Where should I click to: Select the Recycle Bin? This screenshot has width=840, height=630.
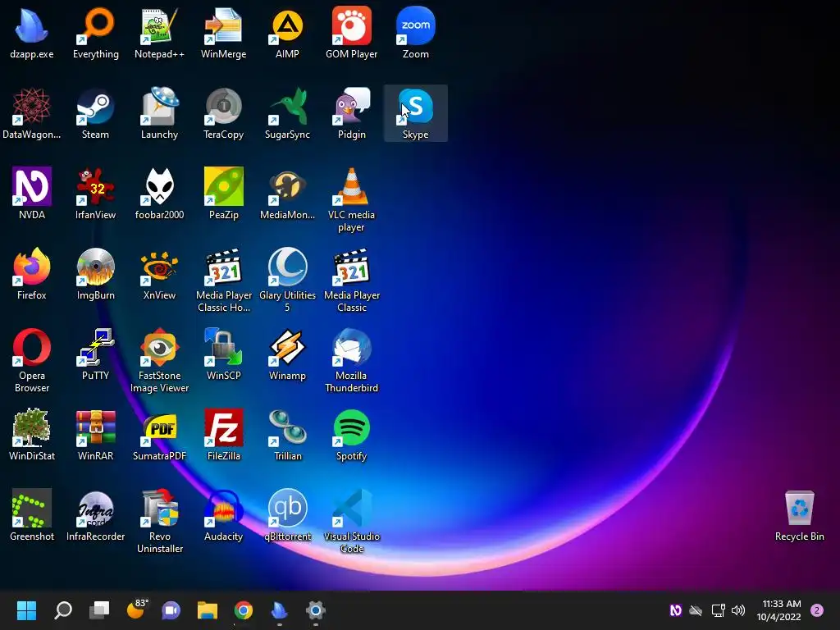pos(799,515)
